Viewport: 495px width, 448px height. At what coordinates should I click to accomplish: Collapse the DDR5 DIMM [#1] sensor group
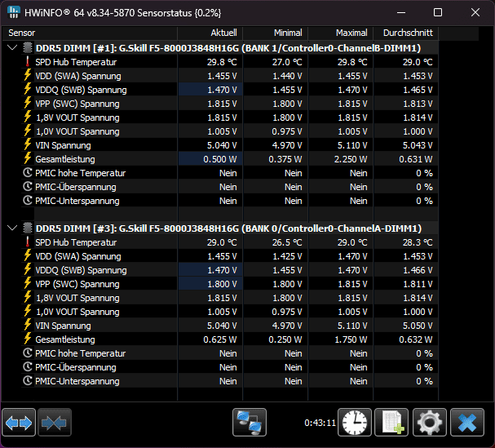pos(12,48)
